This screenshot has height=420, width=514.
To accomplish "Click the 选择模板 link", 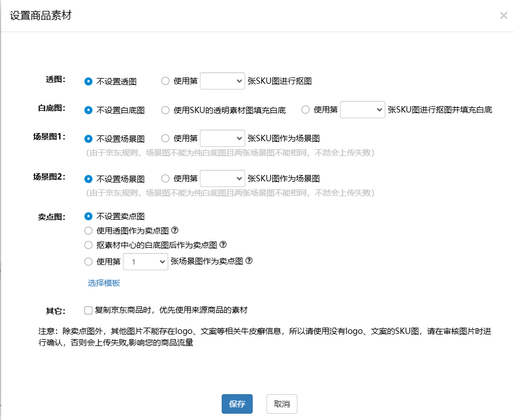I will [x=104, y=283].
